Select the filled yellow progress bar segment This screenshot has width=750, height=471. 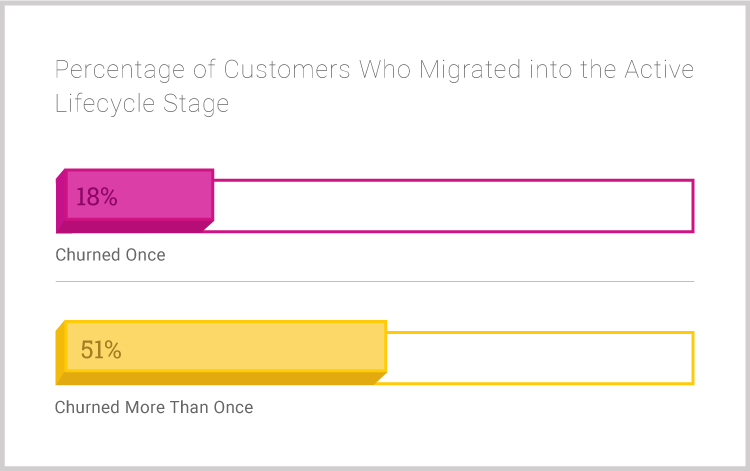[221, 352]
